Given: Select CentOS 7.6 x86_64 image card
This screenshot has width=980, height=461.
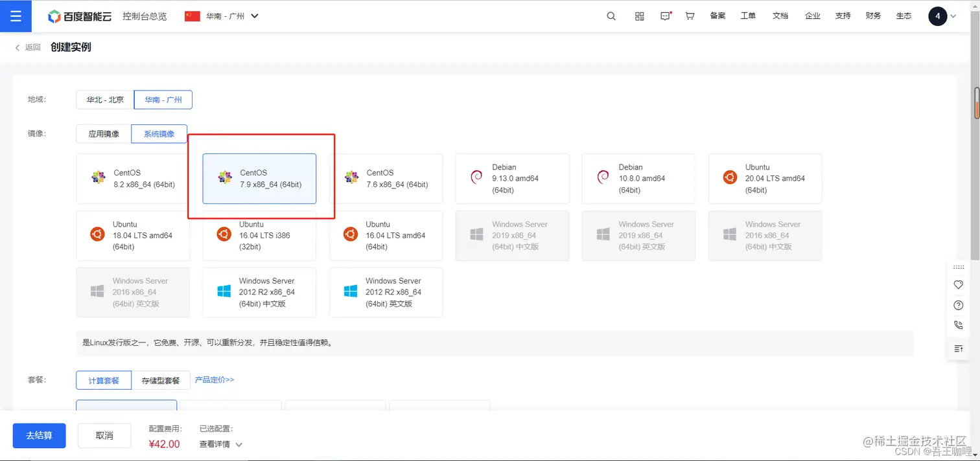Looking at the screenshot, I should tap(386, 179).
